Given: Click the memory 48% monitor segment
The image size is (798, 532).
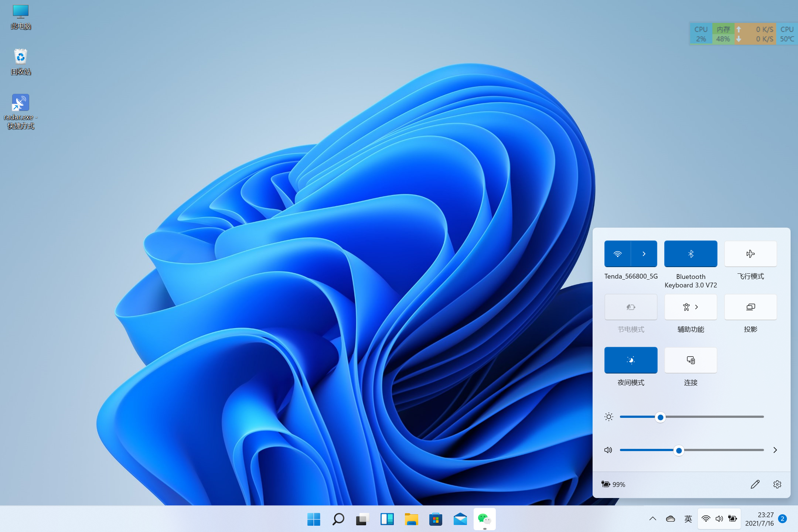Looking at the screenshot, I should pyautogui.click(x=723, y=34).
